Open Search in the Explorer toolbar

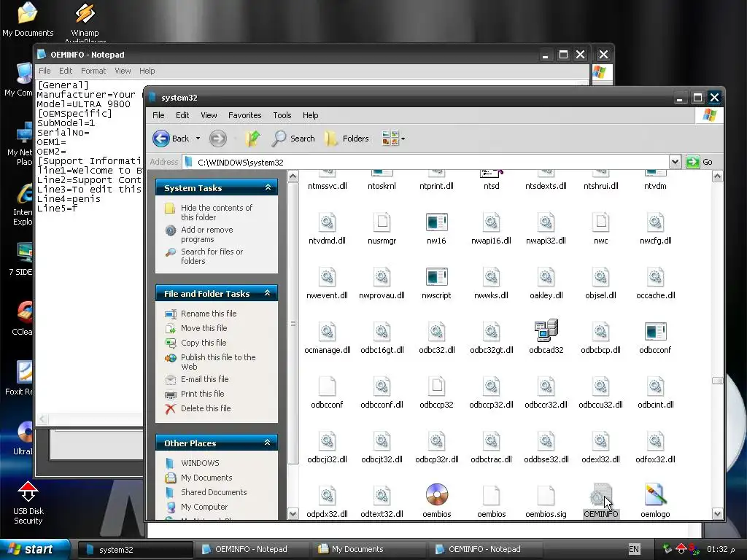[293, 139]
